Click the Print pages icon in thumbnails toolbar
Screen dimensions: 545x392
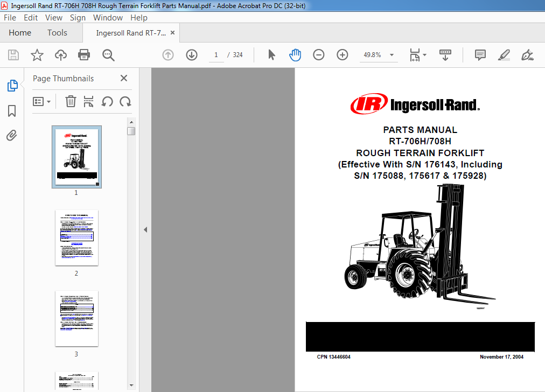pyautogui.click(x=89, y=101)
